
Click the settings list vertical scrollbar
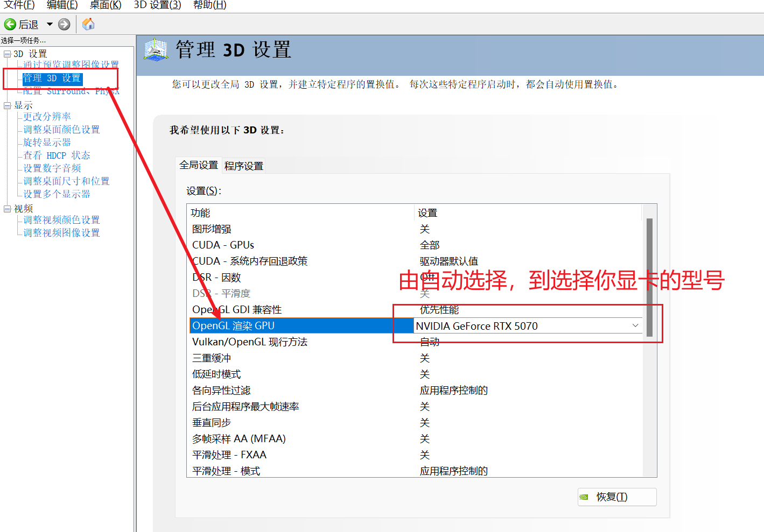click(649, 277)
